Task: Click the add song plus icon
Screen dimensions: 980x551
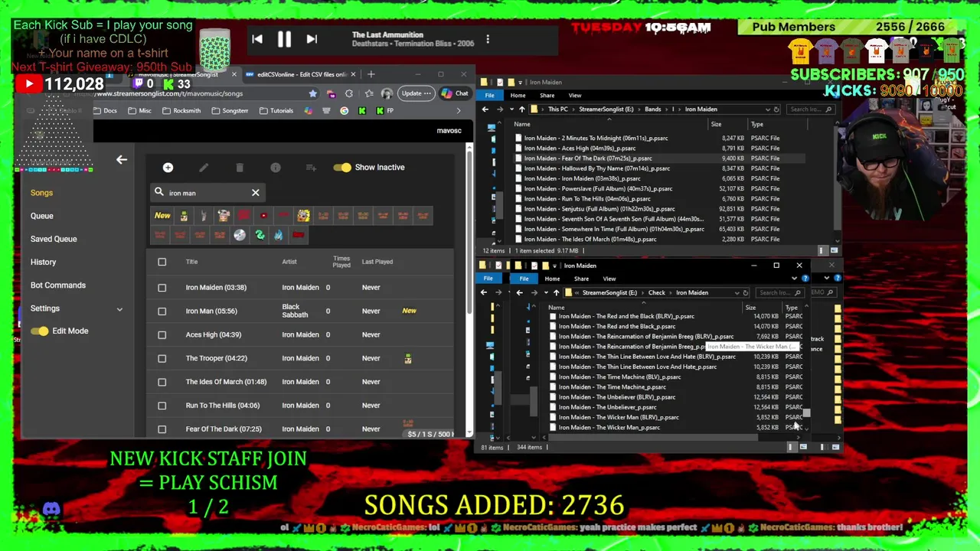Action: (168, 168)
